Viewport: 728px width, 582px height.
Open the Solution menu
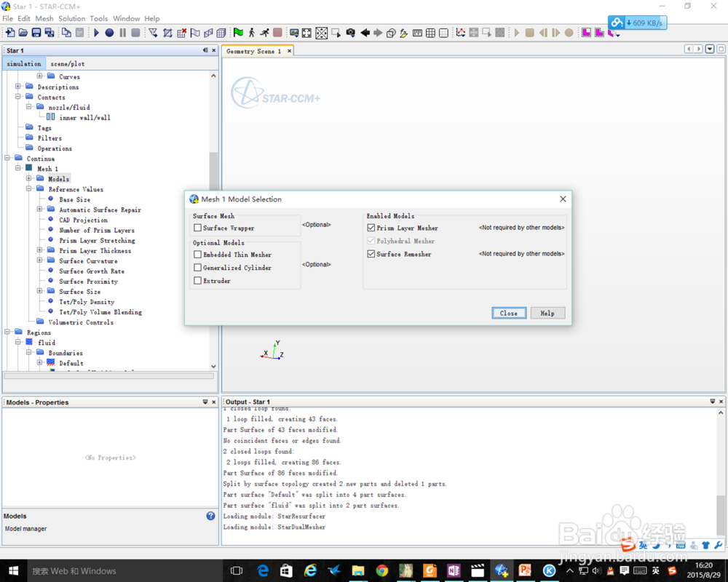tap(71, 19)
